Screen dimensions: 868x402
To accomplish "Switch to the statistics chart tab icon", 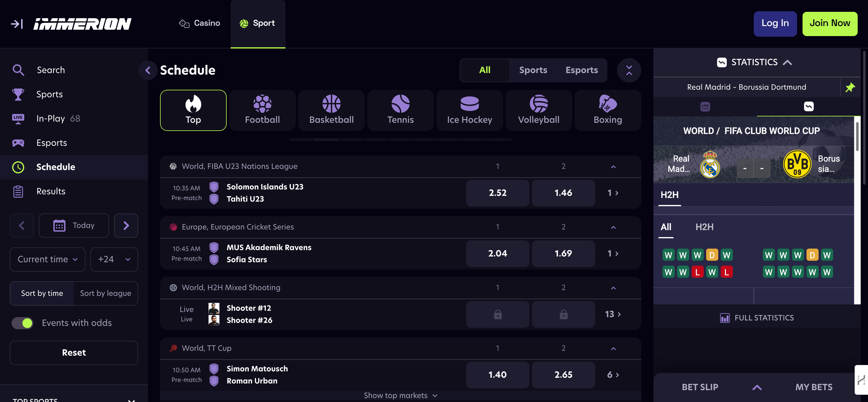I will (809, 106).
